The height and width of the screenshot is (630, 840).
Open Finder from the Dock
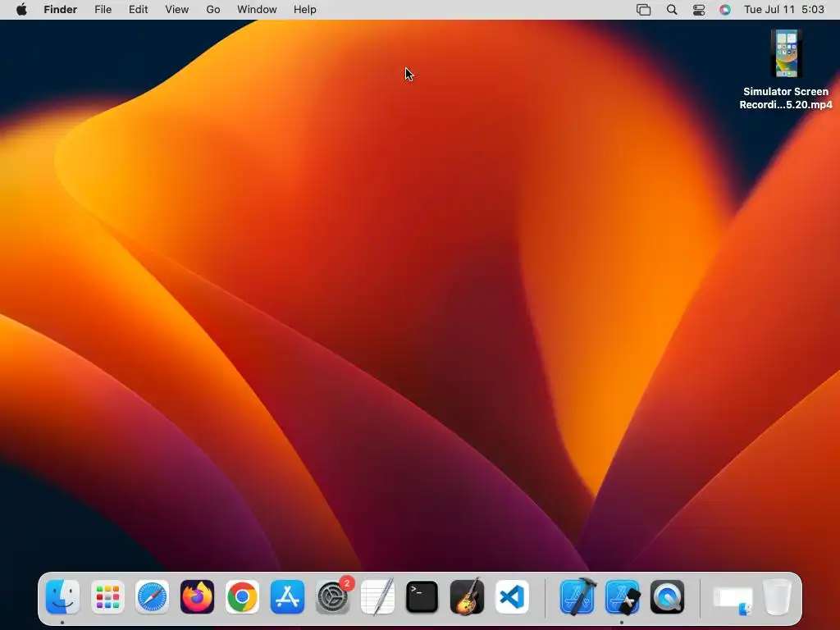tap(62, 596)
